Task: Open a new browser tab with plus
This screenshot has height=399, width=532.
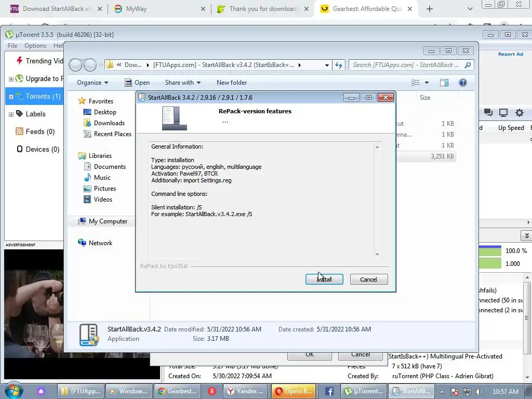Action: [430, 9]
